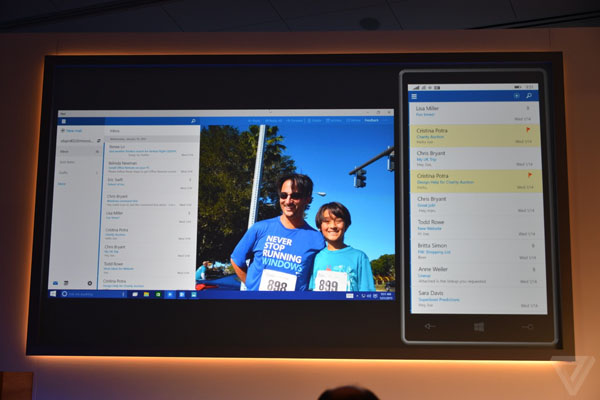Tap flag on Design Help email on phone
The width and height of the screenshot is (600, 400).
530,175
